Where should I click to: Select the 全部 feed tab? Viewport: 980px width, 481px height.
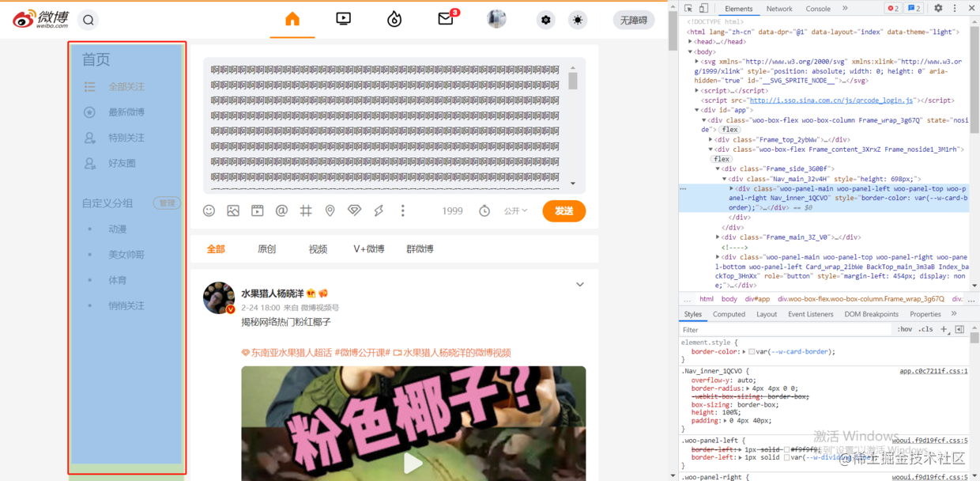coord(216,248)
